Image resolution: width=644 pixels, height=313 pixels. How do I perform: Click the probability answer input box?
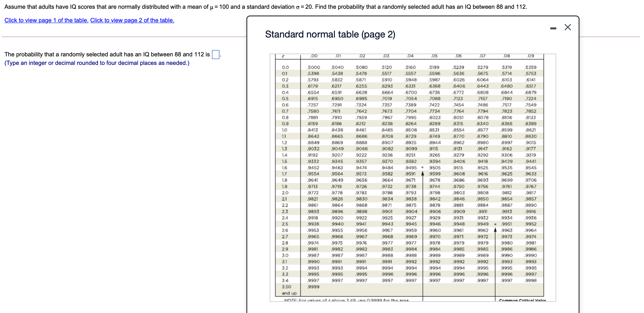216,55
